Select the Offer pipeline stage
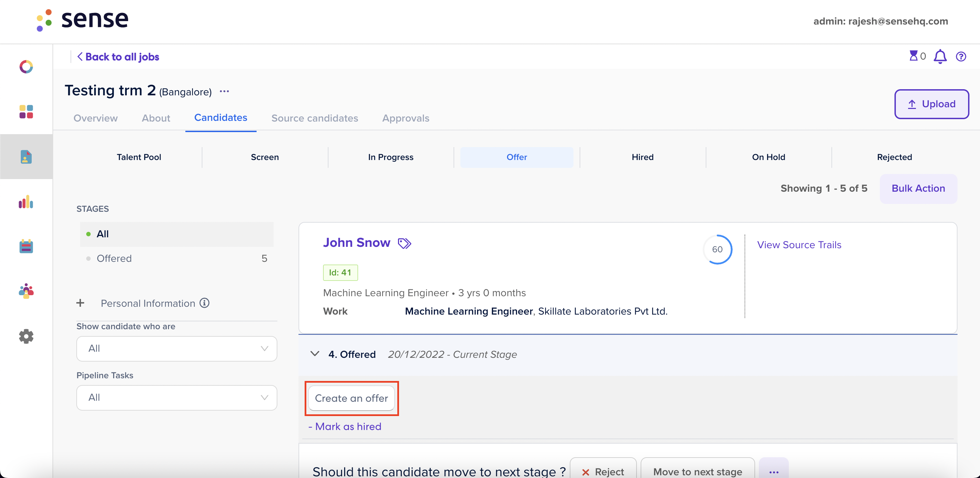This screenshot has width=980, height=478. click(x=517, y=157)
